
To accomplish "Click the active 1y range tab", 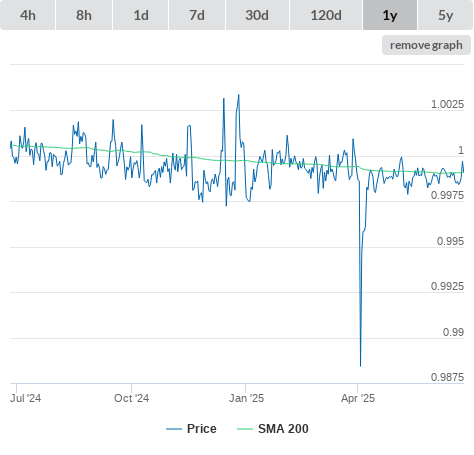I will [390, 15].
